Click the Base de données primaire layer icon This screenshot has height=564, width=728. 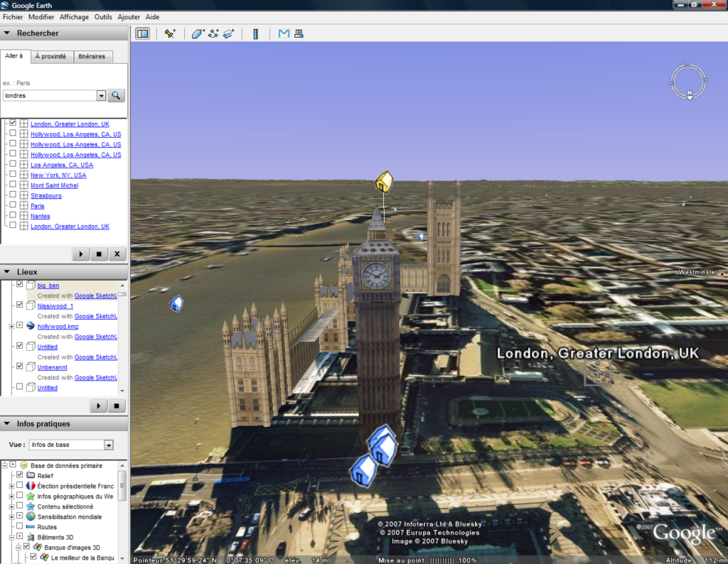click(23, 465)
